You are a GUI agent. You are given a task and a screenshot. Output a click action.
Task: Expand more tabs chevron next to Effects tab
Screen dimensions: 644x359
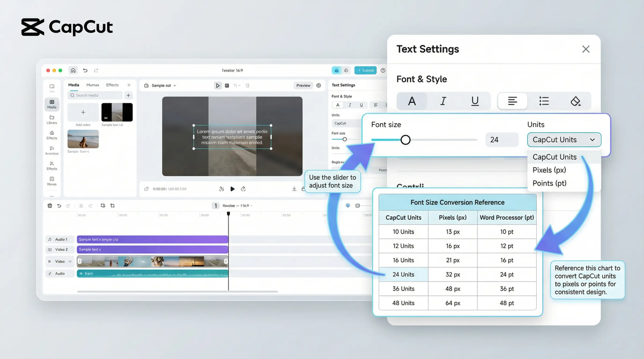coord(129,85)
